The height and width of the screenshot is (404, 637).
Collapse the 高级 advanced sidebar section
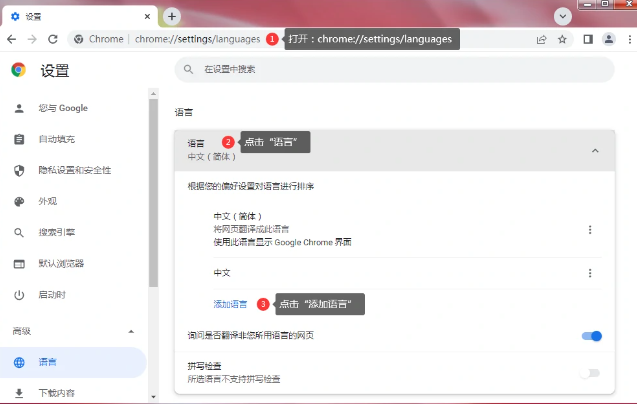131,330
